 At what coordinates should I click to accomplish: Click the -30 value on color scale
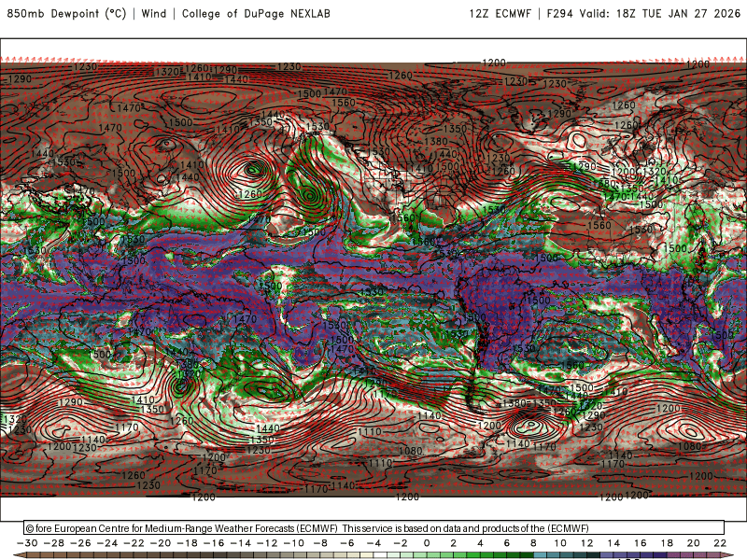[x=27, y=543]
